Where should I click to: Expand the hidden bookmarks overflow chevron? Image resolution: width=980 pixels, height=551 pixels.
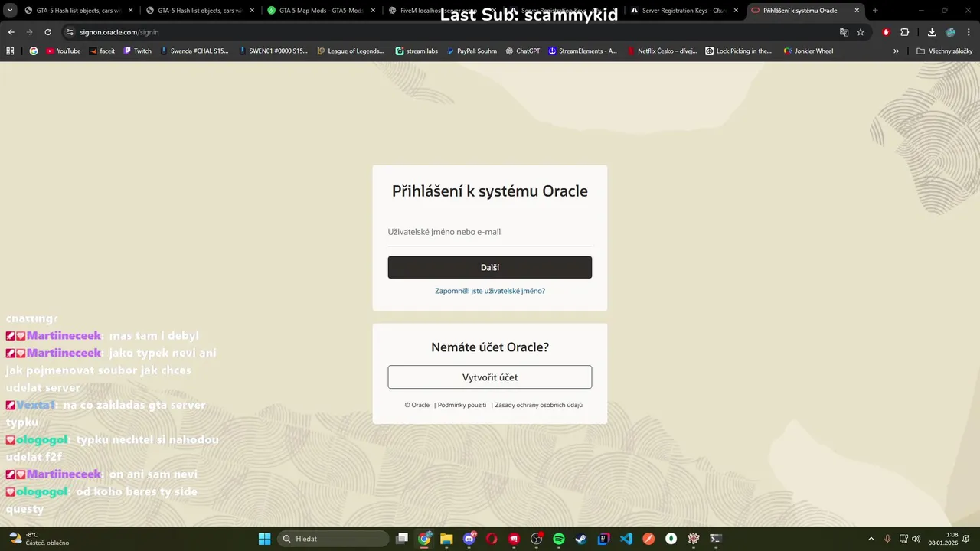(896, 51)
